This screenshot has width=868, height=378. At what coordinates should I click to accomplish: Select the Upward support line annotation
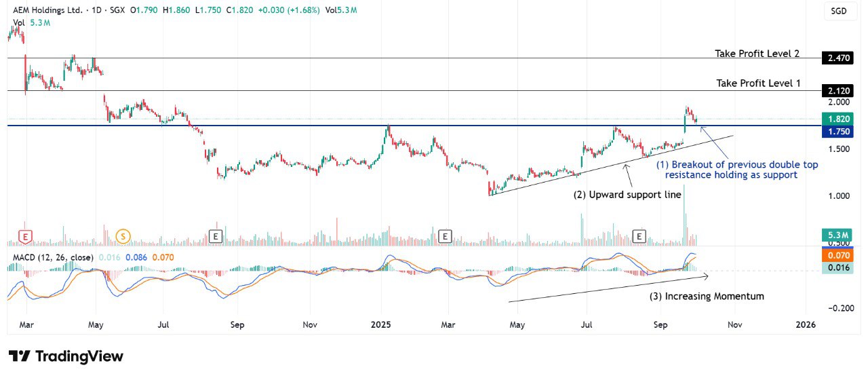(627, 195)
